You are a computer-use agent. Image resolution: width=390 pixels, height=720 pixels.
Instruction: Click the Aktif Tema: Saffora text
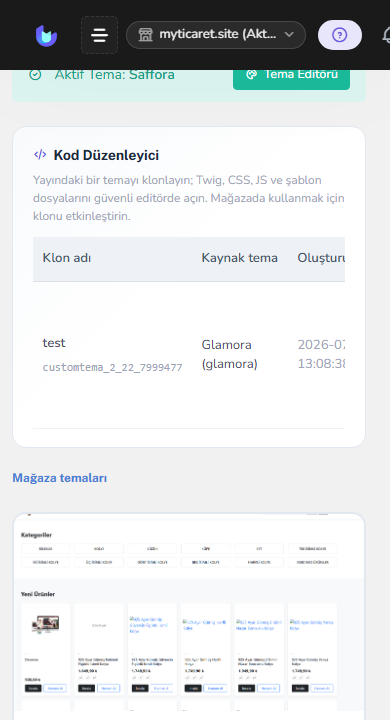114,74
